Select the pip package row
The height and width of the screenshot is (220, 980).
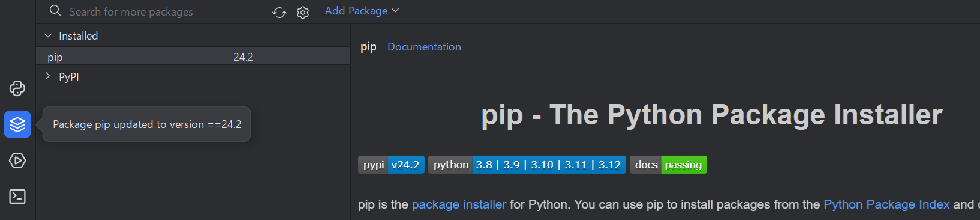[193, 57]
